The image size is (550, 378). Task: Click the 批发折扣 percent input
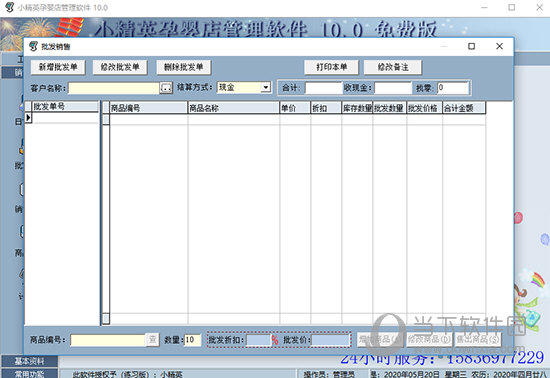pyautogui.click(x=259, y=340)
